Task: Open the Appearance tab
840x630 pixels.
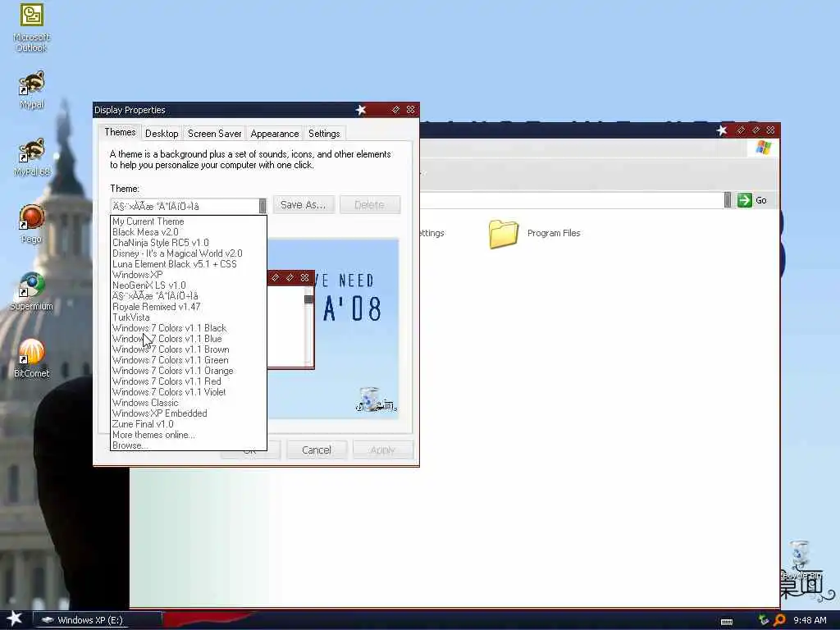Action: (274, 134)
